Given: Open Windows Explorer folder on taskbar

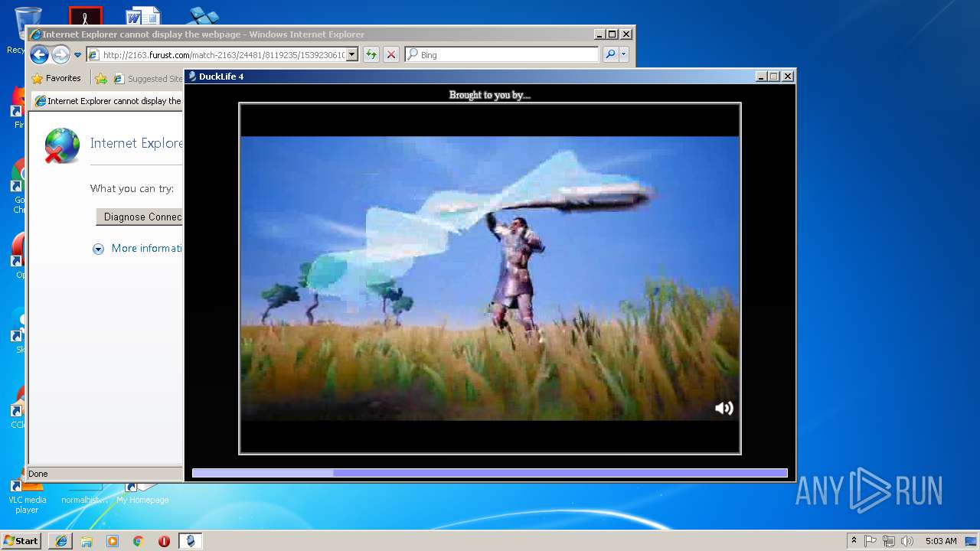Looking at the screenshot, I should coord(87,541).
